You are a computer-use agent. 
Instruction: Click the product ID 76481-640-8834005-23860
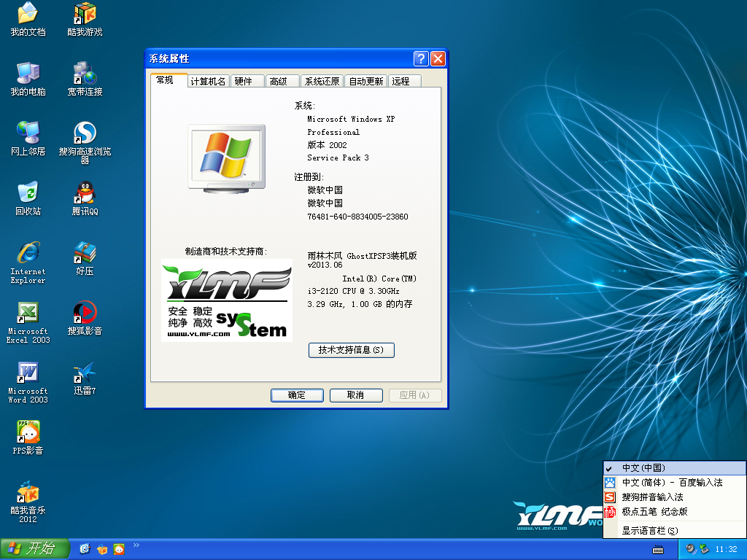pos(357,217)
